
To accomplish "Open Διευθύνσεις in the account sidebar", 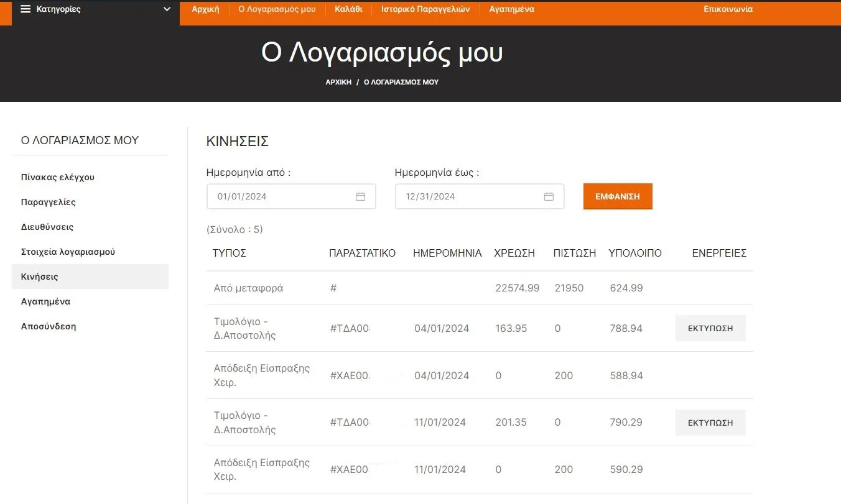I will click(47, 227).
